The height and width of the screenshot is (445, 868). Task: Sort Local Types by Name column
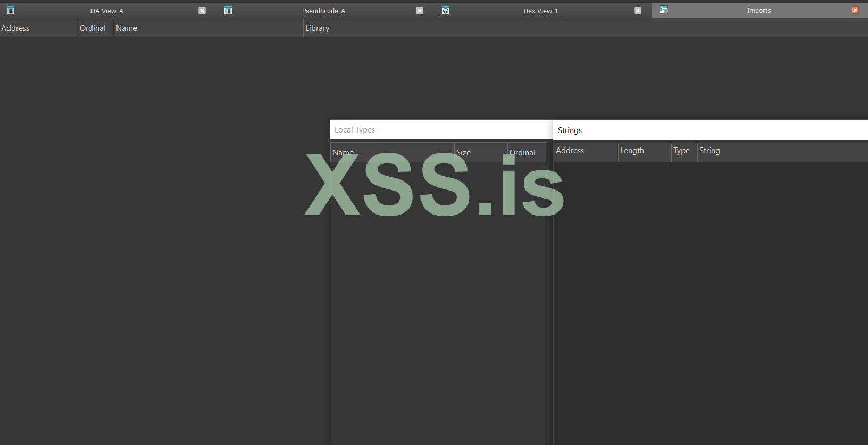coord(393,152)
